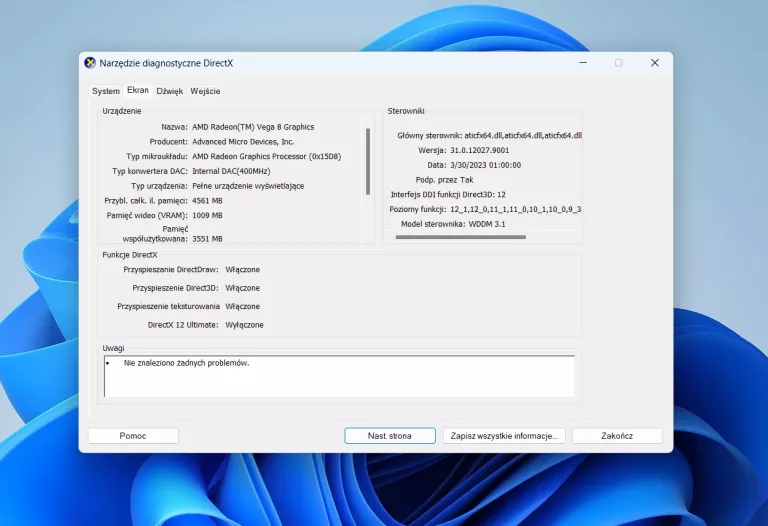Click the '4561 MB' memory value
Image resolution: width=768 pixels, height=526 pixels.
207,201
